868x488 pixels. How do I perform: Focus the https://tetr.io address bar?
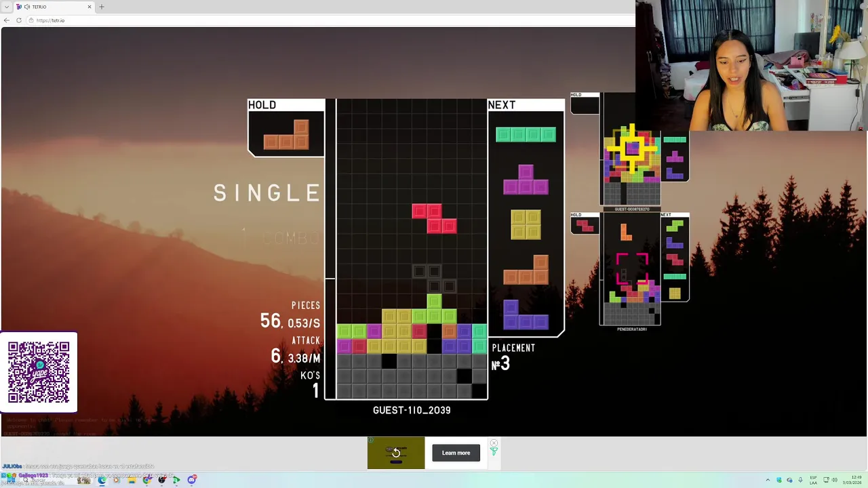coord(329,20)
